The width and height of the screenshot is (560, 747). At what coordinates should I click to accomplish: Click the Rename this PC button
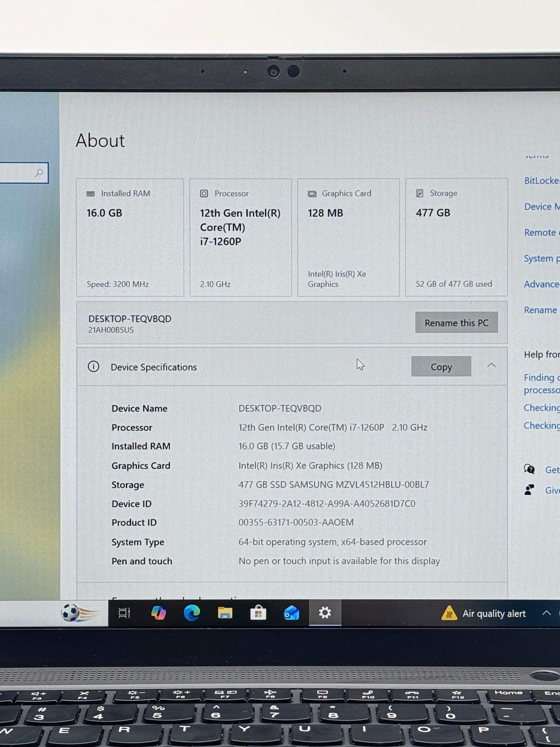pos(456,323)
